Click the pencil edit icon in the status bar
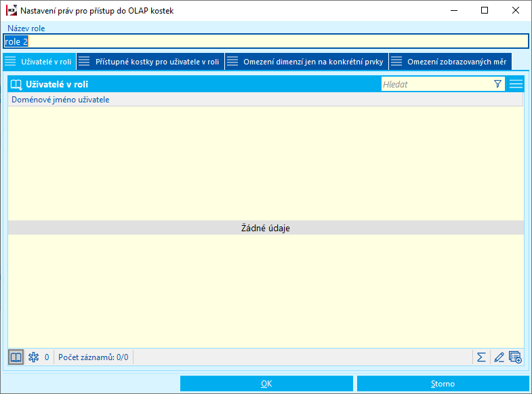This screenshot has width=532, height=394. click(x=499, y=357)
